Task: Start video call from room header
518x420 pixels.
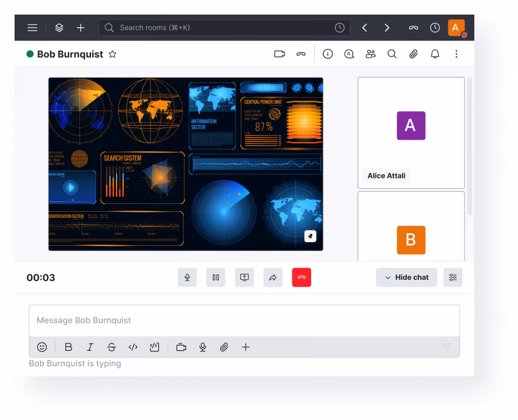Action: (280, 54)
